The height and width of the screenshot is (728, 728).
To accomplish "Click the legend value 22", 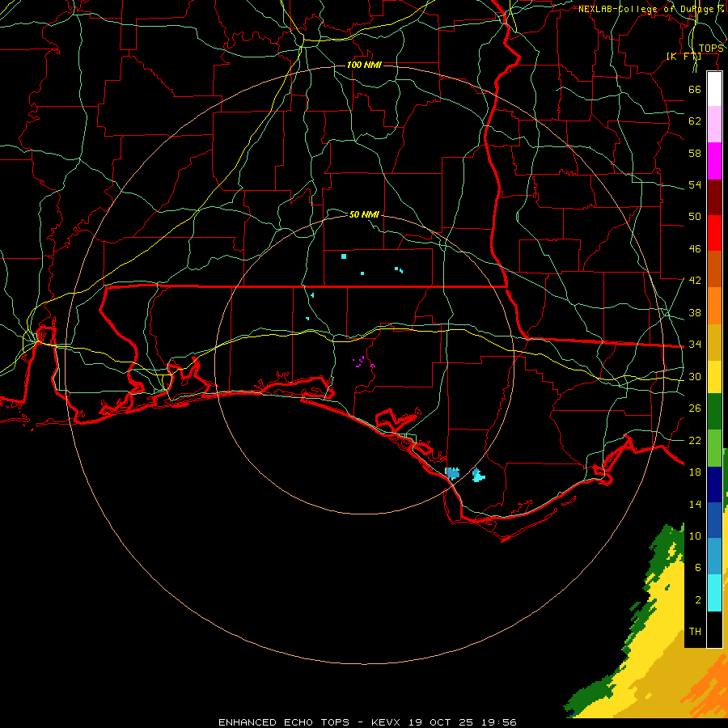I will point(695,440).
